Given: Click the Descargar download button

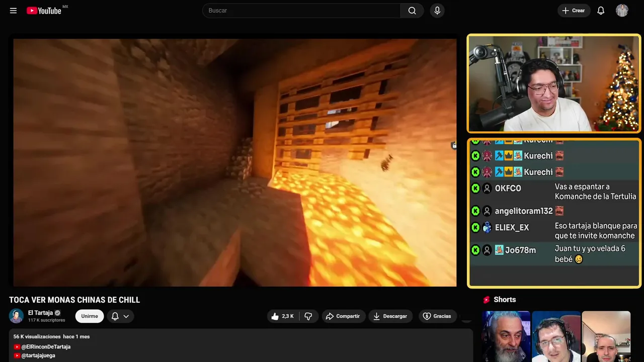Looking at the screenshot, I should click(x=390, y=316).
